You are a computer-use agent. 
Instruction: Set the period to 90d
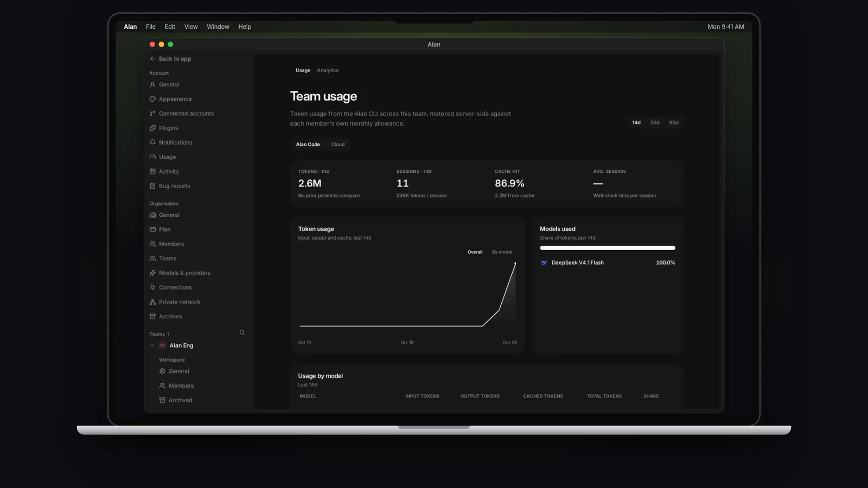[674, 123]
